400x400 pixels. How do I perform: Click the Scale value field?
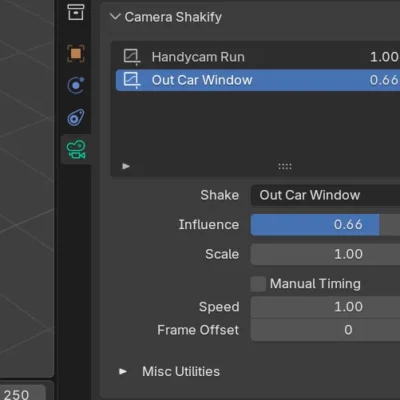click(325, 254)
